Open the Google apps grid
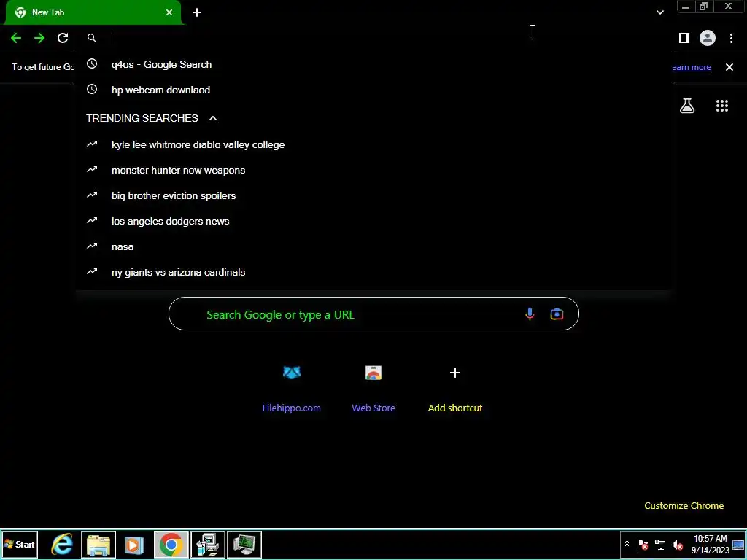This screenshot has width=747, height=560. point(722,106)
